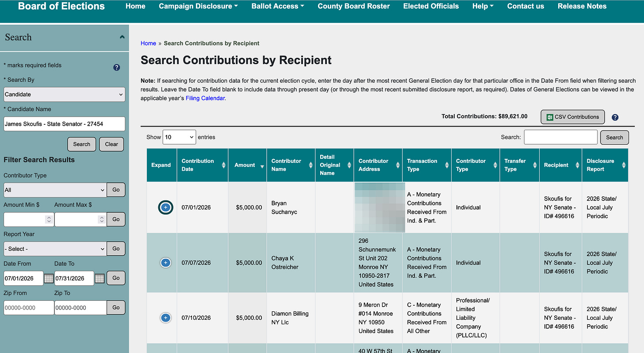The height and width of the screenshot is (353, 644).
Task: Open Elected Officials page
Action: [x=431, y=6]
